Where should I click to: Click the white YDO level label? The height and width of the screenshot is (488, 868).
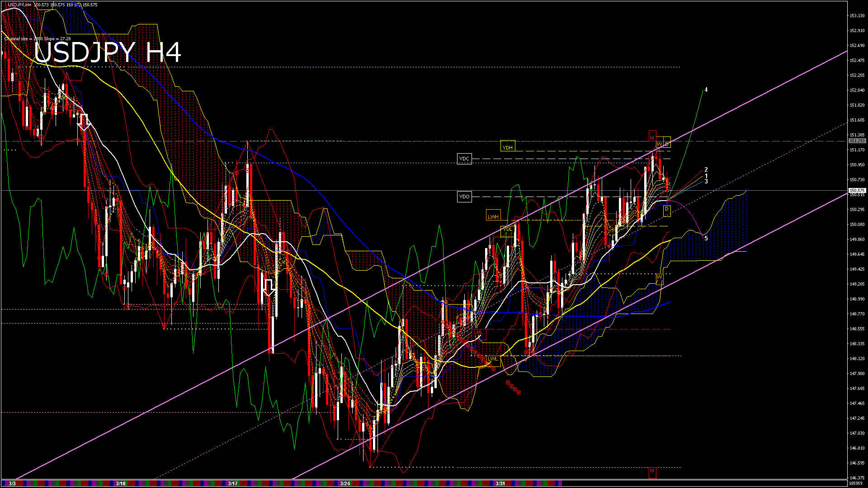pyautogui.click(x=464, y=197)
